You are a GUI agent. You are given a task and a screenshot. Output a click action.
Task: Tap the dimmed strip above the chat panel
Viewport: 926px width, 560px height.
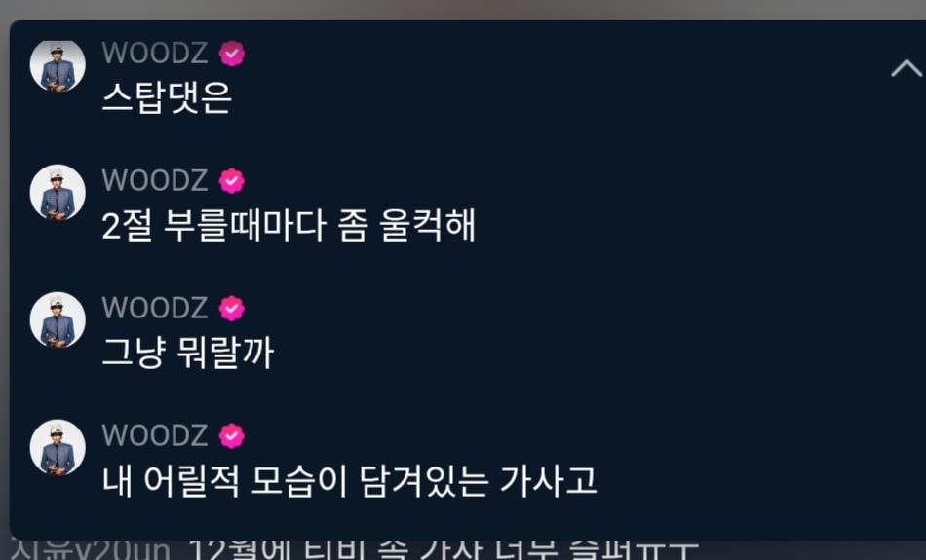click(x=463, y=10)
